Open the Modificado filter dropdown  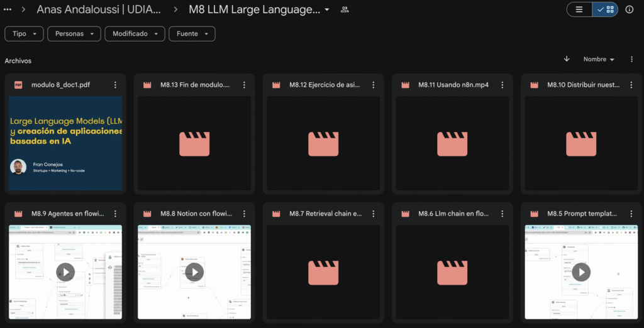tap(135, 34)
